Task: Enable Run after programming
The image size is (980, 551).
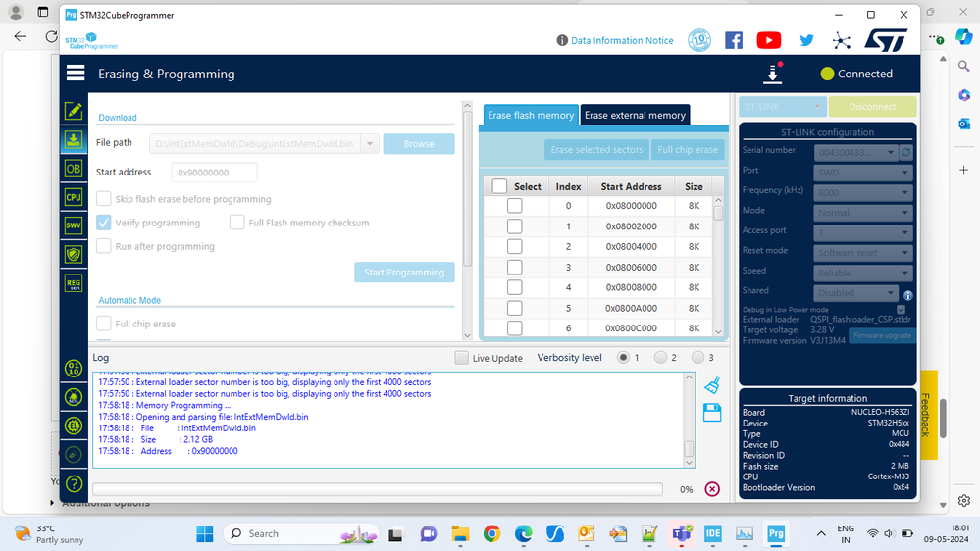Action: tap(104, 246)
